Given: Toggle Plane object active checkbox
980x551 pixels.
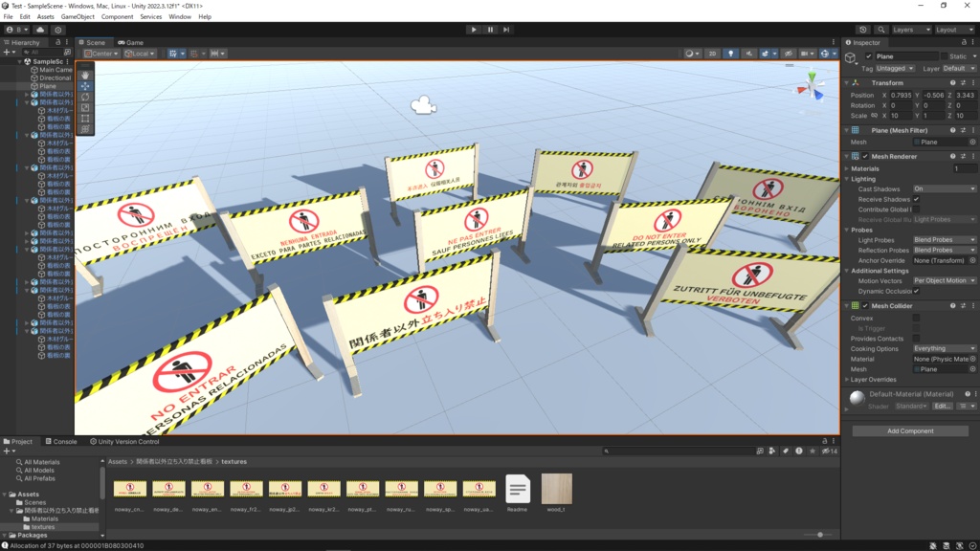Looking at the screenshot, I should point(869,56).
